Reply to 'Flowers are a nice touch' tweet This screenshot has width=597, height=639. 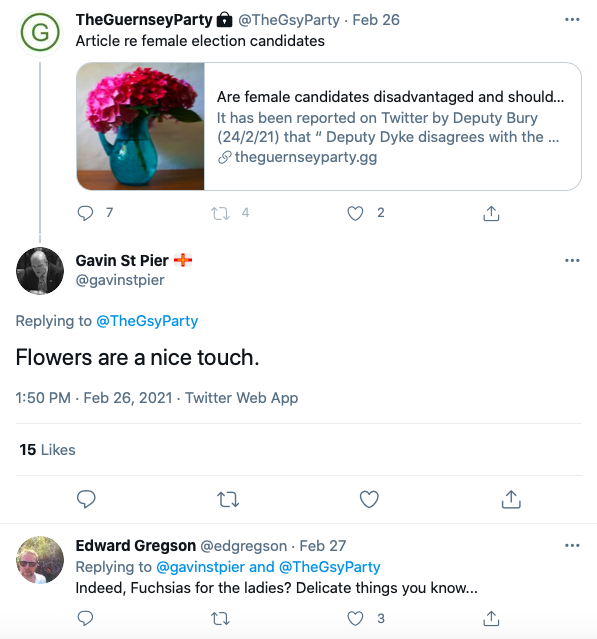click(x=86, y=499)
